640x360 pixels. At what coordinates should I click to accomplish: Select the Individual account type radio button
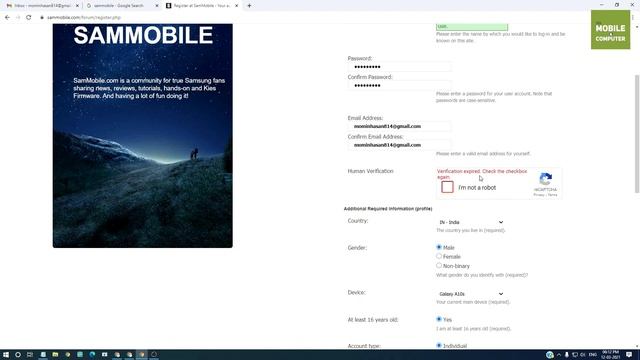coord(439,345)
